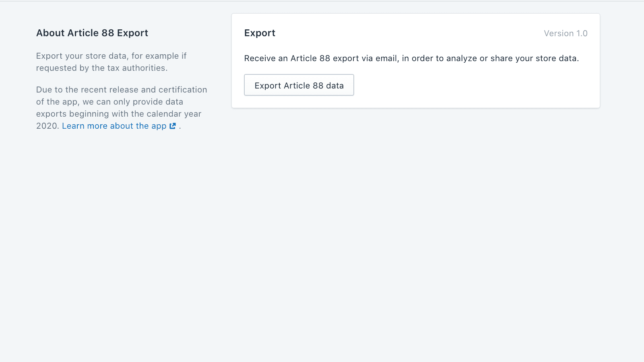Image resolution: width=644 pixels, height=362 pixels.
Task: Click the period after the app link
Action: (180, 127)
